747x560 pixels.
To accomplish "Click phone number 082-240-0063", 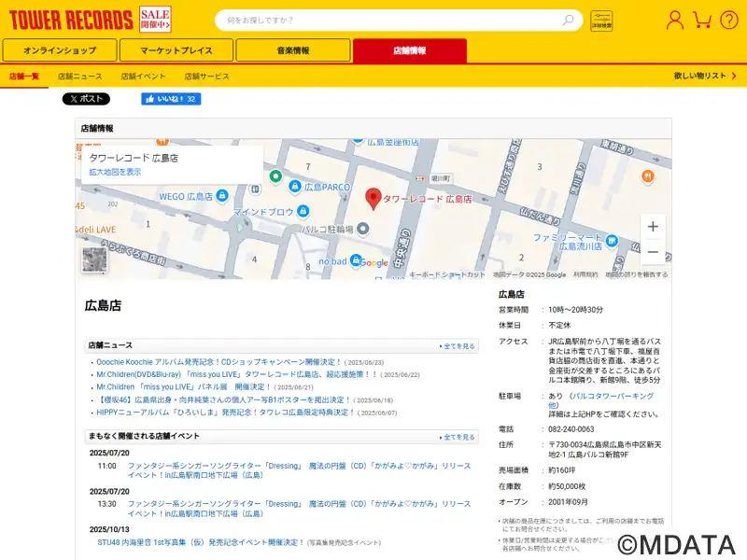I will coord(571,429).
